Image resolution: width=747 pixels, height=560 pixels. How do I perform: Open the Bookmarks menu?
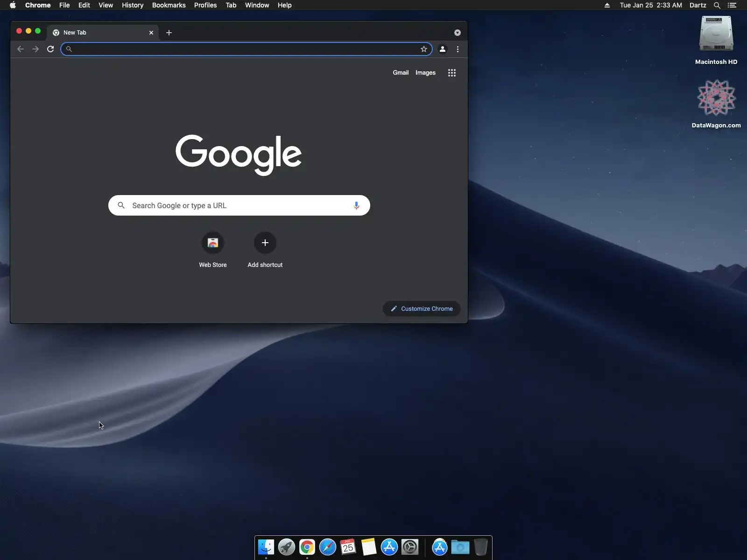coord(169,5)
